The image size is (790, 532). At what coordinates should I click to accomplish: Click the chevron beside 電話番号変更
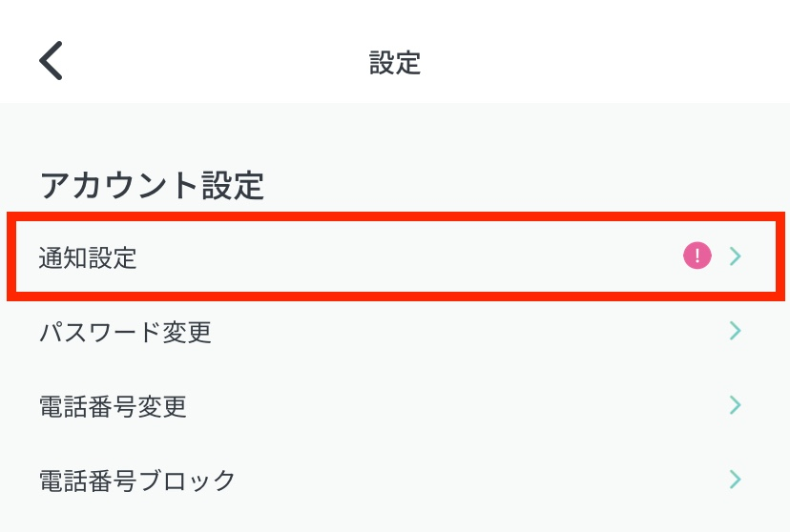coord(735,405)
